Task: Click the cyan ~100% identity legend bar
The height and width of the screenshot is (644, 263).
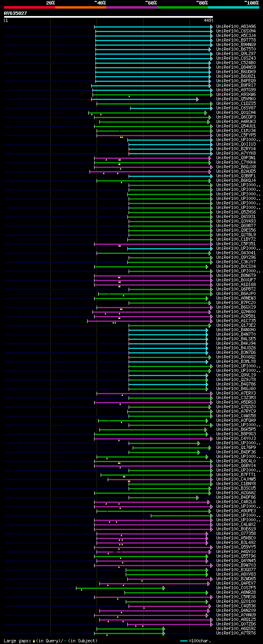Action: tap(233, 7)
